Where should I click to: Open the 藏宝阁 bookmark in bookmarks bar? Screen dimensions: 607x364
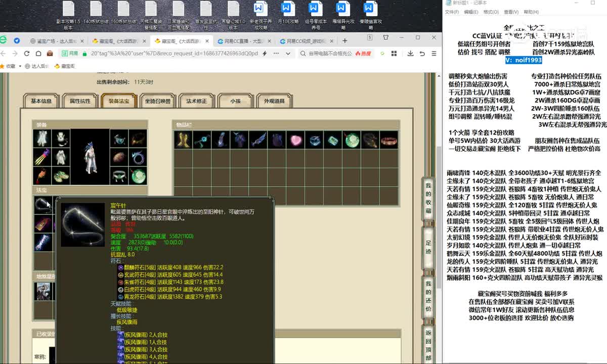coord(65,66)
